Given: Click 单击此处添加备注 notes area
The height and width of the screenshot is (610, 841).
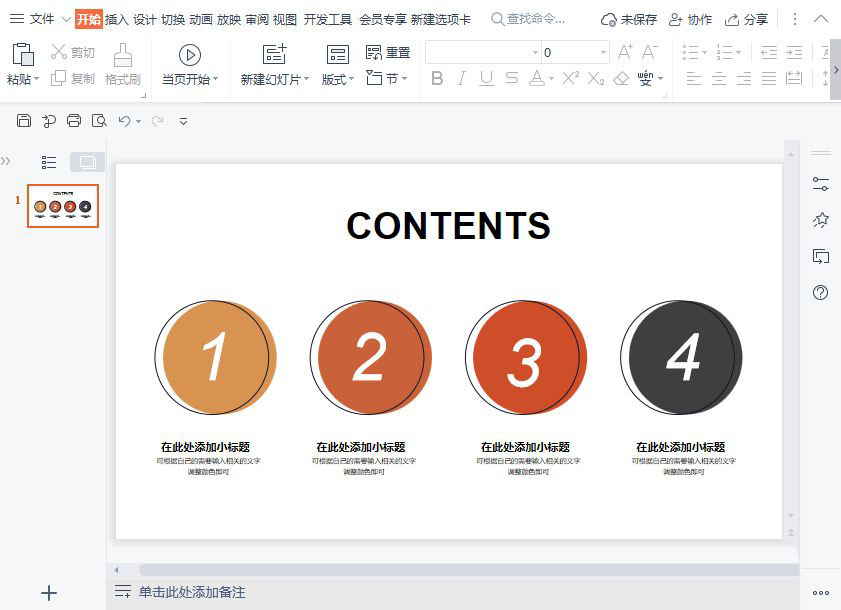Looking at the screenshot, I should [191, 592].
